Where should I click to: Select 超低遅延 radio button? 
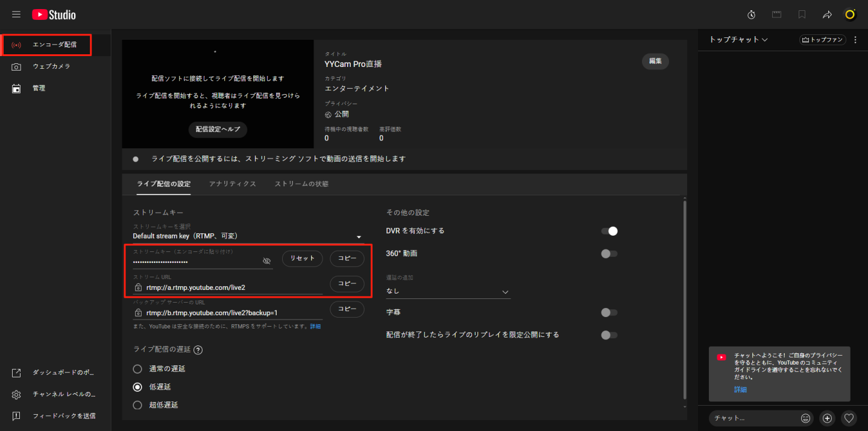coord(138,405)
